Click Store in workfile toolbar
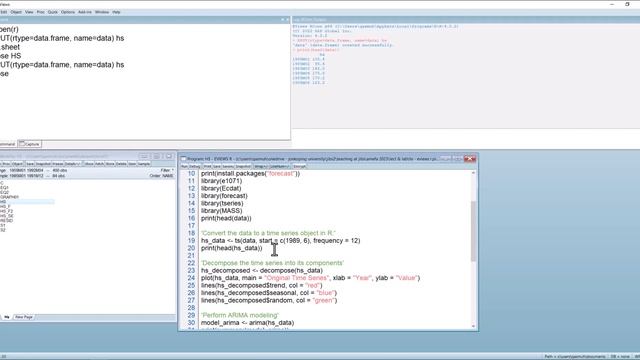This screenshot has height=360, width=640. (110, 164)
